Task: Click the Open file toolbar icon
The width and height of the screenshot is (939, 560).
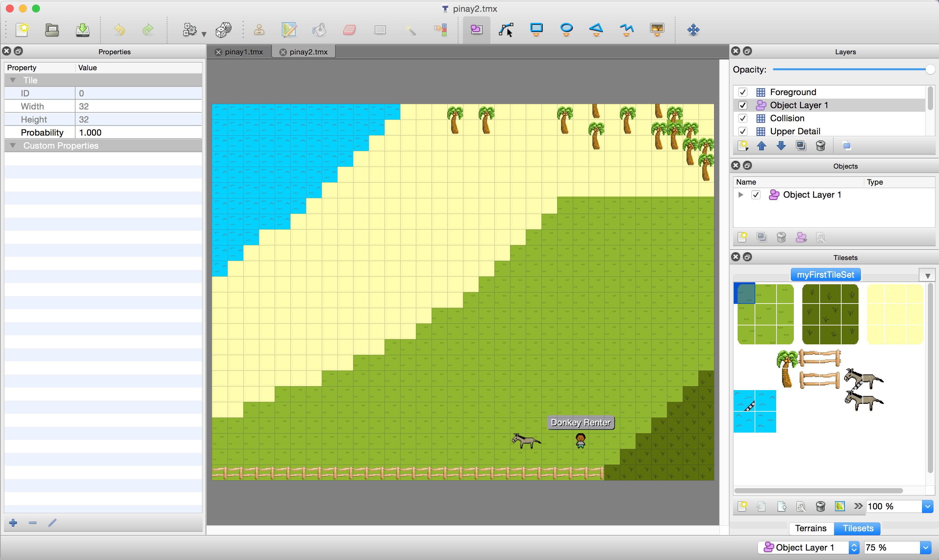Action: click(x=52, y=29)
